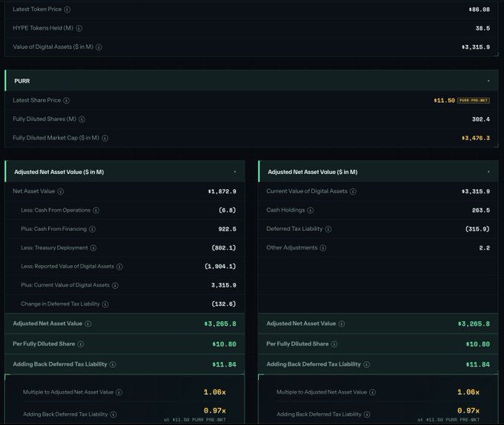
Task: Info icon for Multiple to Adjusted NAV, Net Asset Value panel
Action: tap(119, 392)
